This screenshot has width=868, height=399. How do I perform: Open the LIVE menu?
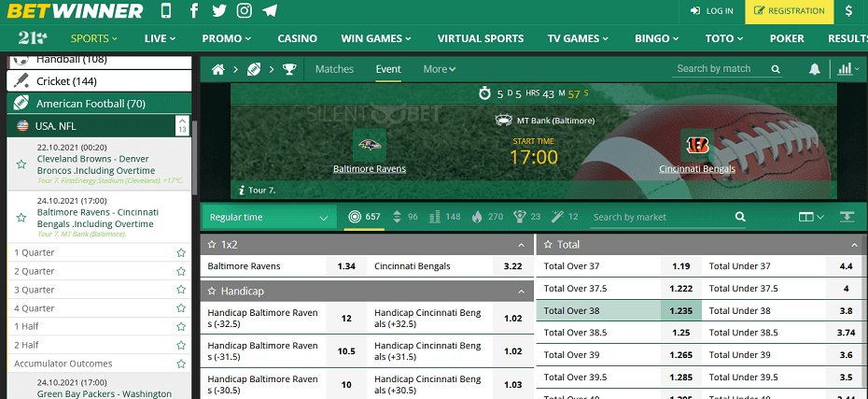coord(160,38)
